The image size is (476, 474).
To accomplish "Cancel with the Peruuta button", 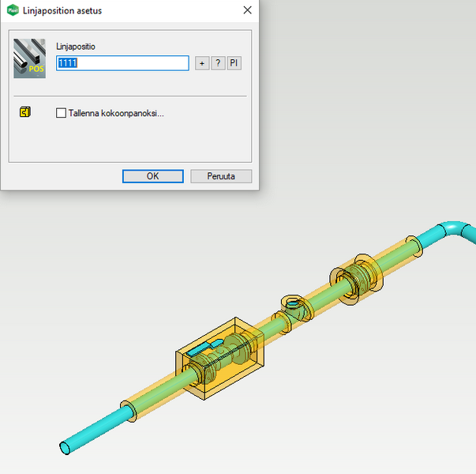I will (221, 176).
